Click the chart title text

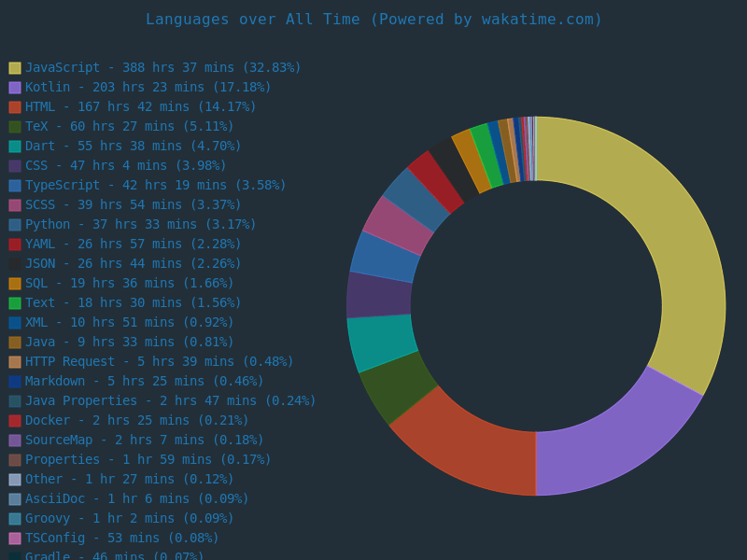[373, 20]
